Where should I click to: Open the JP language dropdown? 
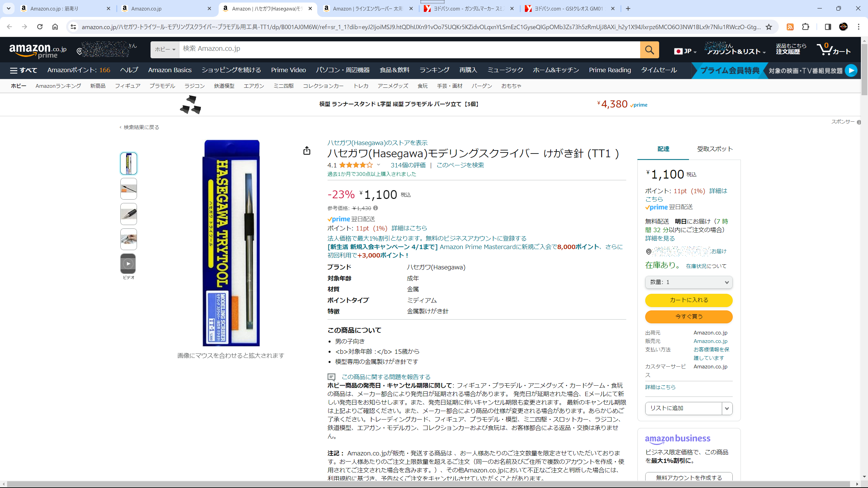point(685,51)
